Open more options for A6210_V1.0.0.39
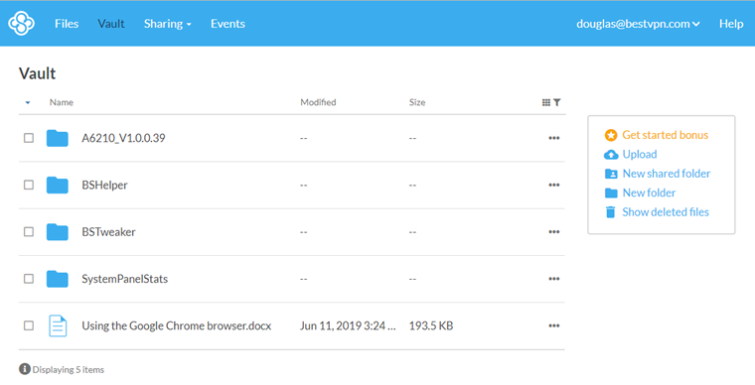Viewport: 755px width, 385px height. click(x=554, y=138)
